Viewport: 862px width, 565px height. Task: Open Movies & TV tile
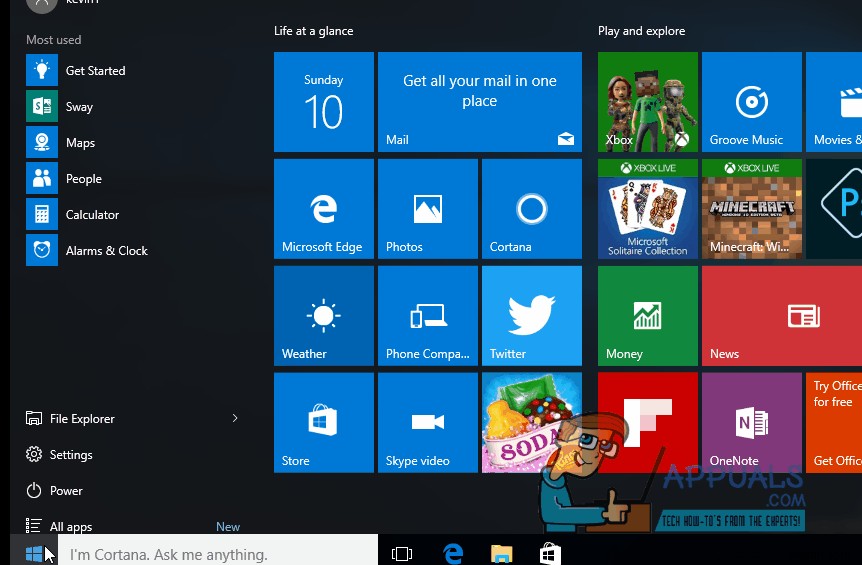[x=834, y=102]
